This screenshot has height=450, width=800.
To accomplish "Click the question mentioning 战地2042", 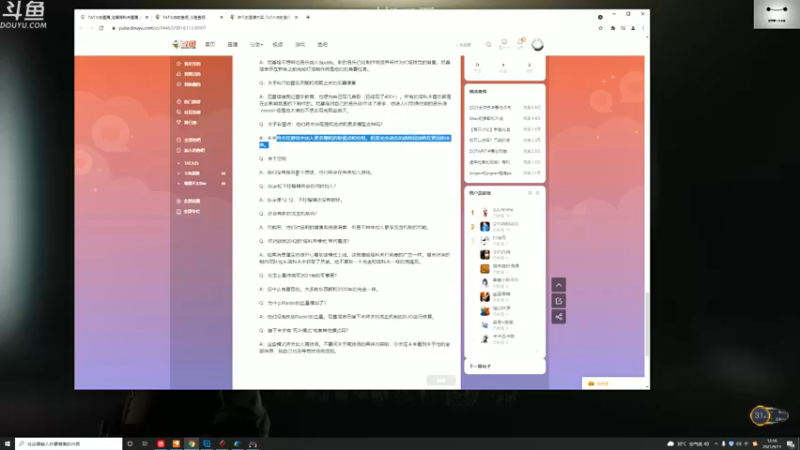I will point(304,241).
